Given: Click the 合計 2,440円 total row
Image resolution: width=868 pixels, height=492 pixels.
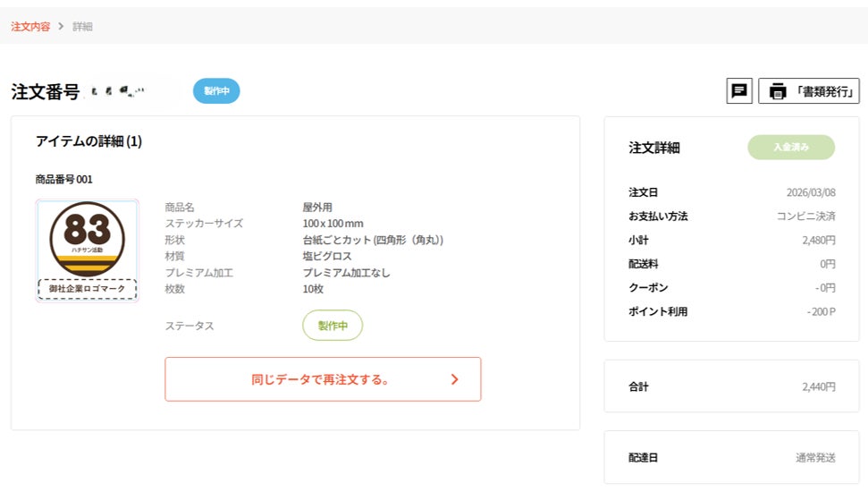Looking at the screenshot, I should click(x=731, y=387).
